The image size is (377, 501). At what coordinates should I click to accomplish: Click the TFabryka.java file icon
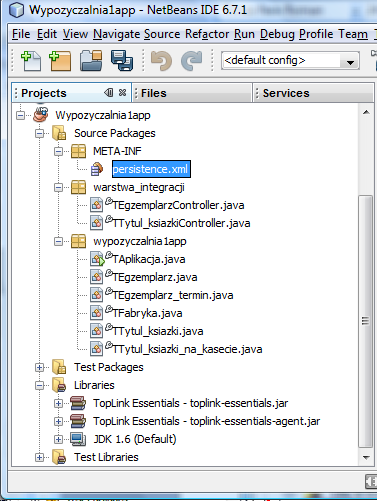(96, 313)
